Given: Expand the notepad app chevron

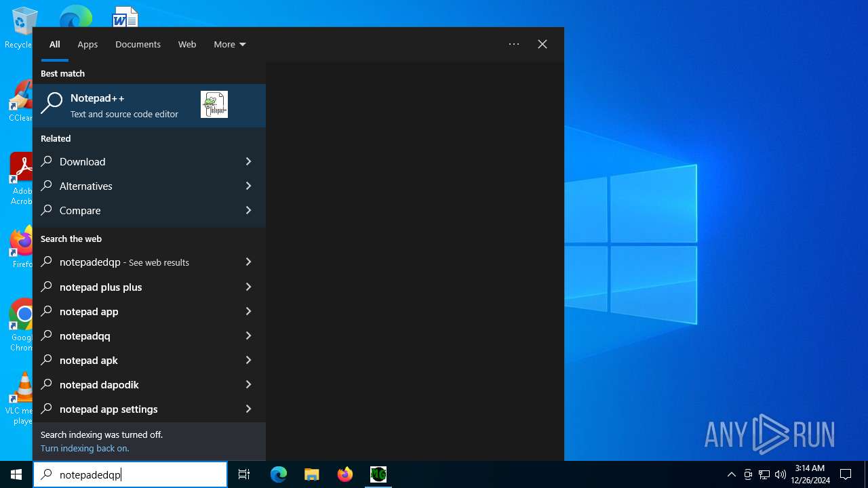Looking at the screenshot, I should [248, 311].
